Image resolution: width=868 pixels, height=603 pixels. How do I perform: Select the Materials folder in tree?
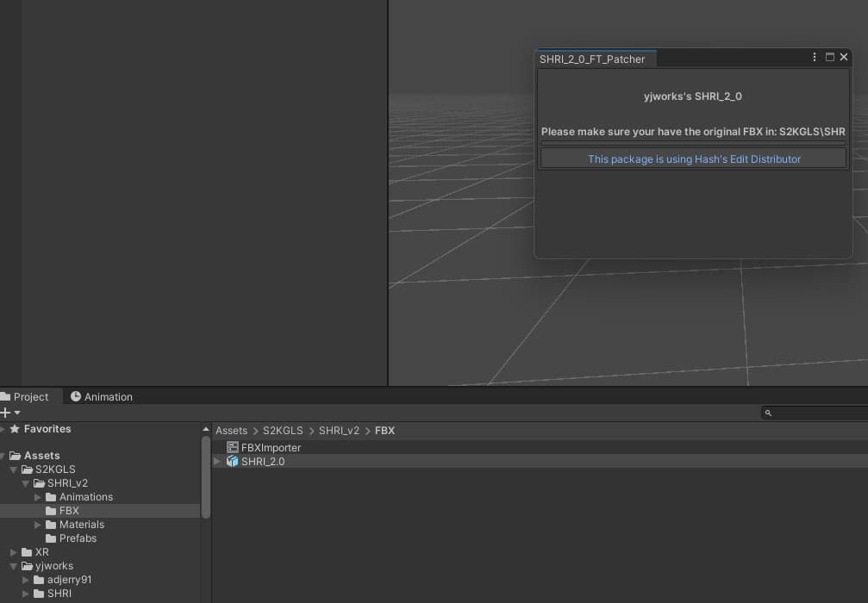pos(81,525)
